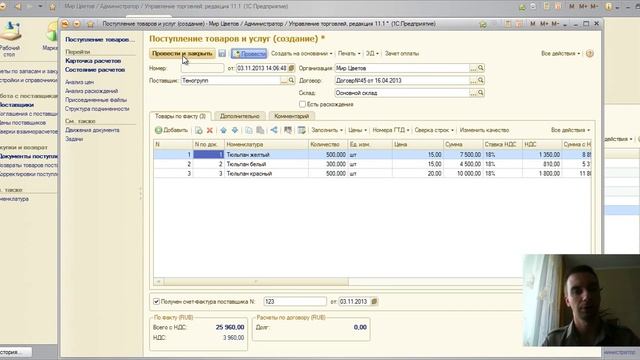Viewport: 640px width, 360px height.
Task: Toggle the Есть расхождения checkbox
Action: (302, 104)
